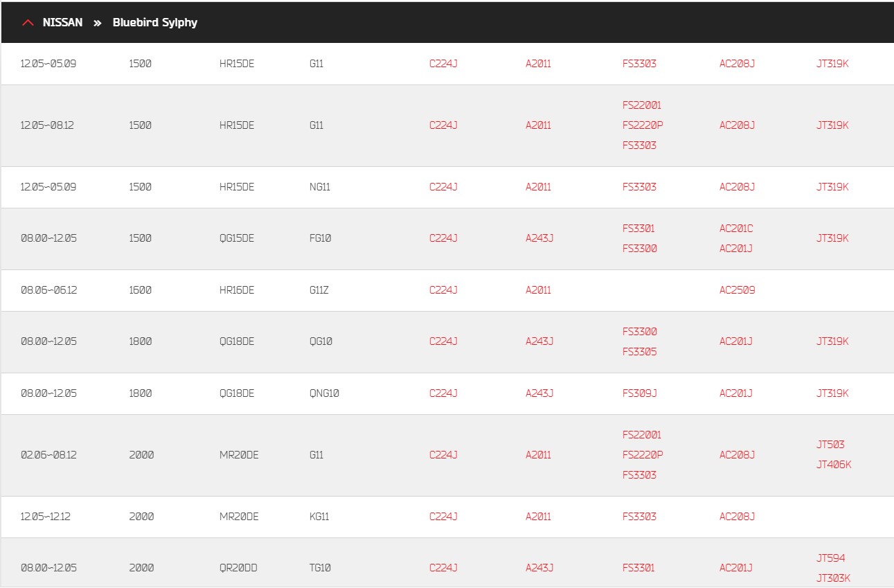Open C224J in the first G11 row
The image size is (894, 588).
click(443, 64)
